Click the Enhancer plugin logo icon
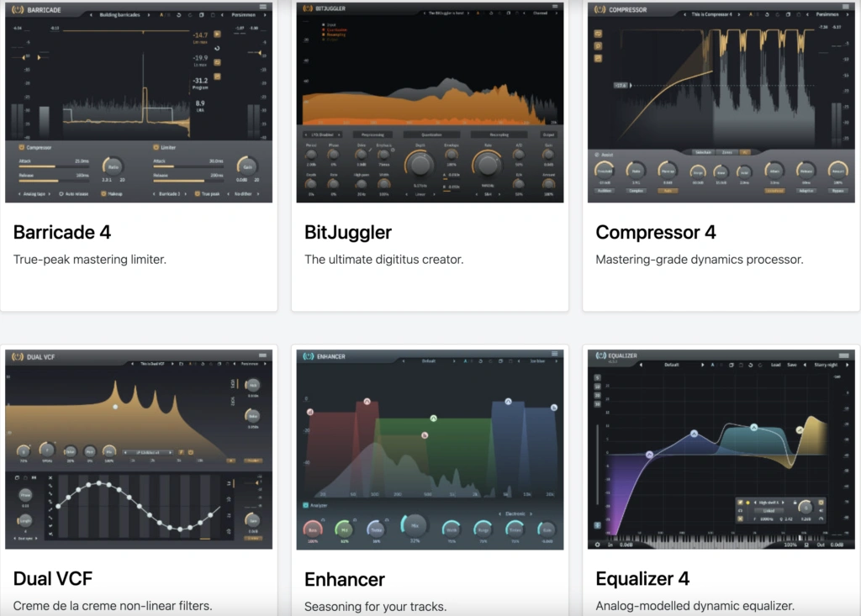The width and height of the screenshot is (861, 616). click(308, 356)
